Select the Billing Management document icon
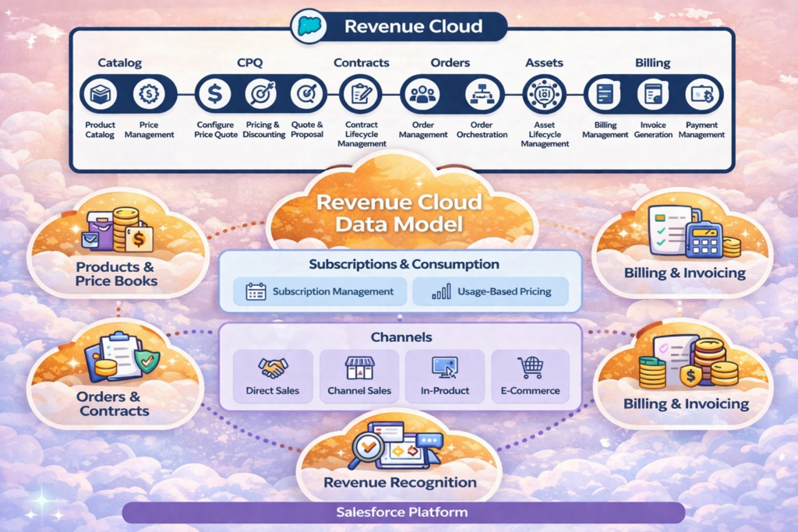Image resolution: width=798 pixels, height=532 pixels. pyautogui.click(x=604, y=95)
